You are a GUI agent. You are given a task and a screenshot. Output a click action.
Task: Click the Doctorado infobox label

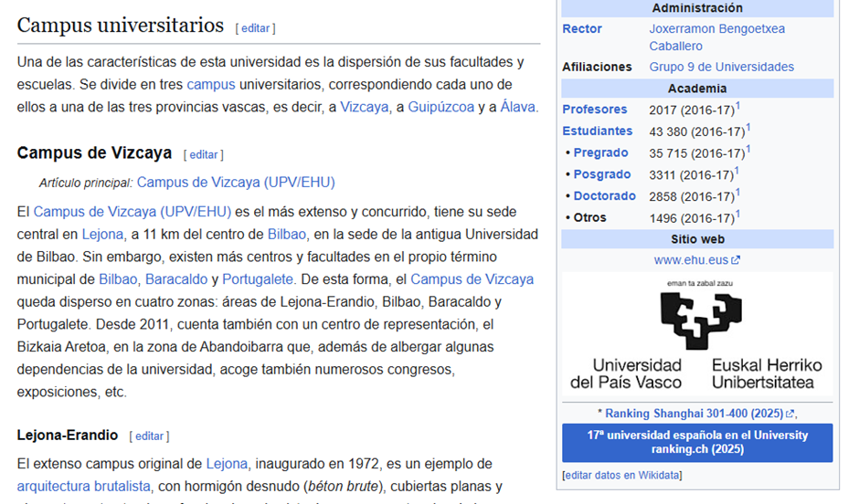click(605, 196)
